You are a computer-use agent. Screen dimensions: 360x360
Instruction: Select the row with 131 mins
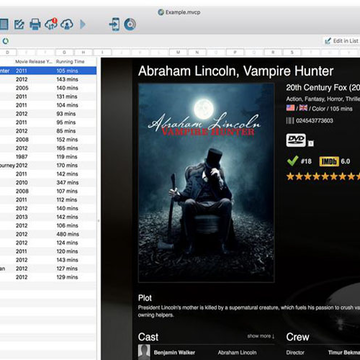48,96
